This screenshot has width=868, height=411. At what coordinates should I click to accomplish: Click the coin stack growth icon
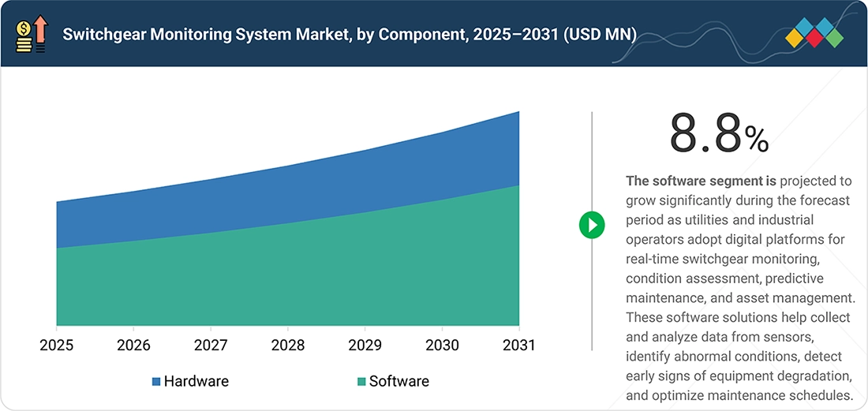(x=32, y=34)
